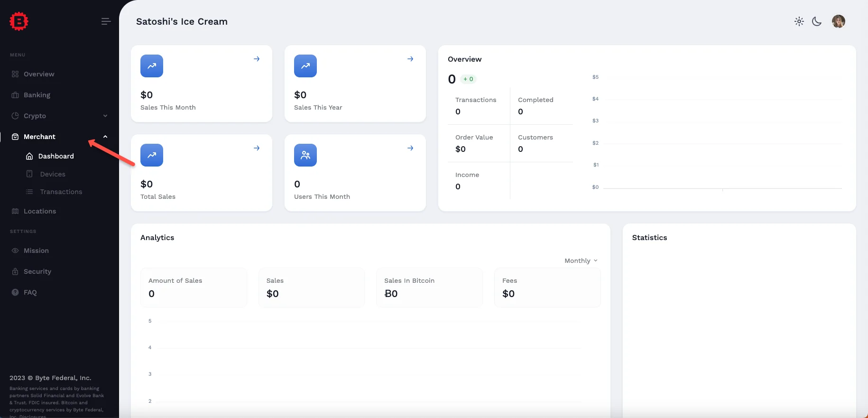
Task: Click the Sales This Year trend icon
Action: (305, 66)
